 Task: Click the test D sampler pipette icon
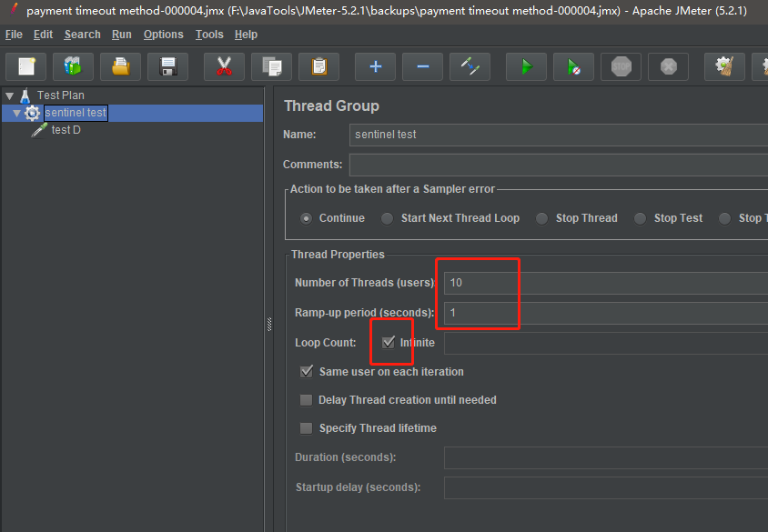coord(39,130)
